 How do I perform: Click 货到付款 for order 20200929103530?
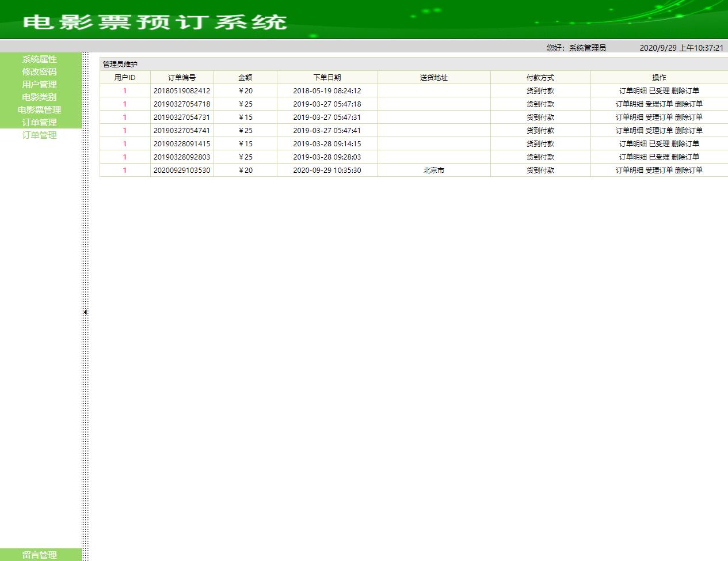(540, 170)
